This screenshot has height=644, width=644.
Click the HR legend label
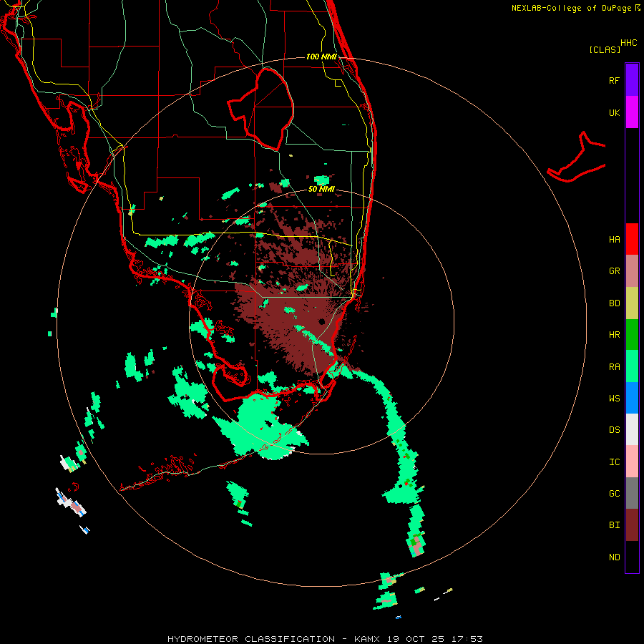coord(614,335)
